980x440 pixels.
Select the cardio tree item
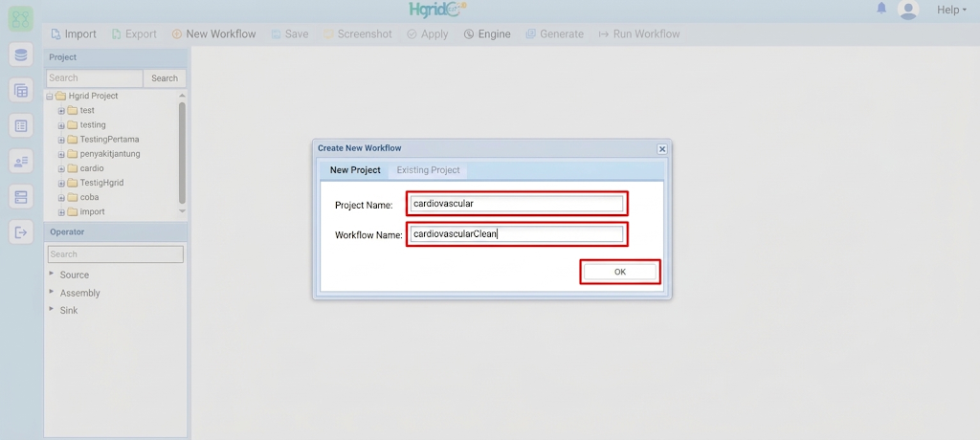[x=92, y=168]
